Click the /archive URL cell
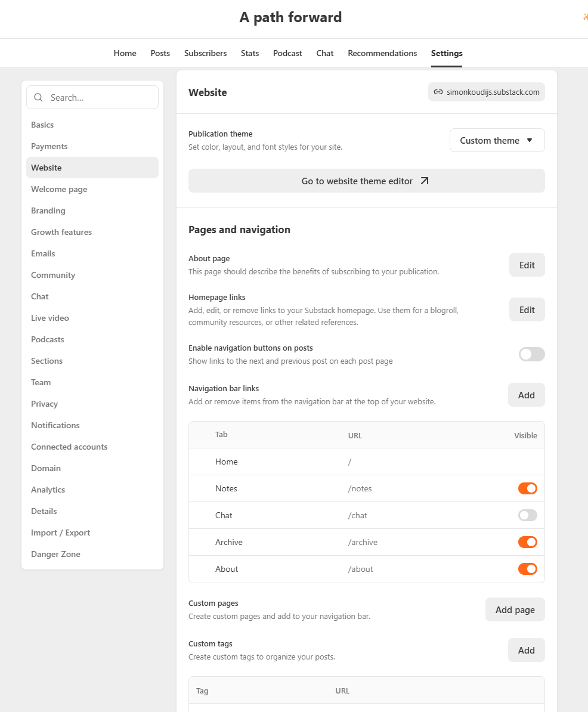 (363, 542)
